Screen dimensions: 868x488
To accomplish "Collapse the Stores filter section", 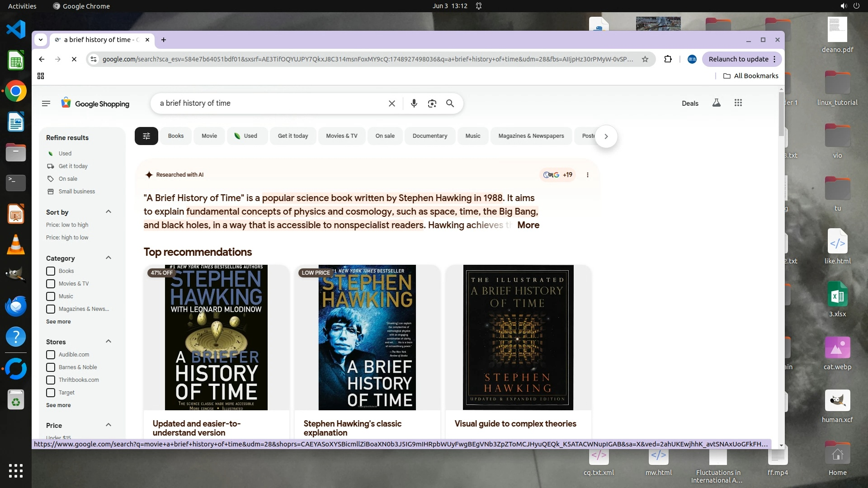I will (x=108, y=342).
